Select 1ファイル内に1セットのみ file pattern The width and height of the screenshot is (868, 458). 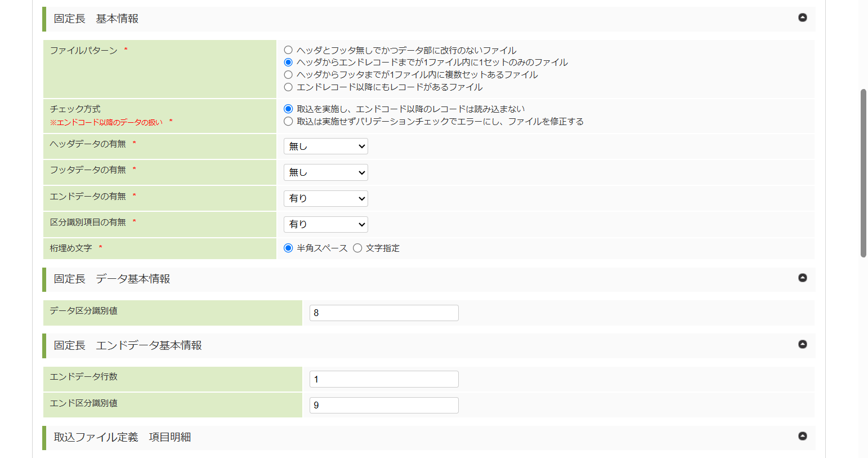pos(288,62)
